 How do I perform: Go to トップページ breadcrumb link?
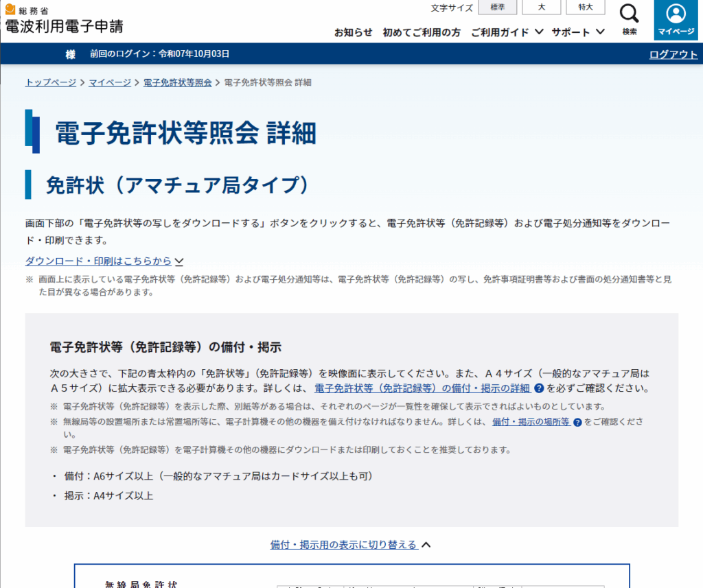[51, 82]
